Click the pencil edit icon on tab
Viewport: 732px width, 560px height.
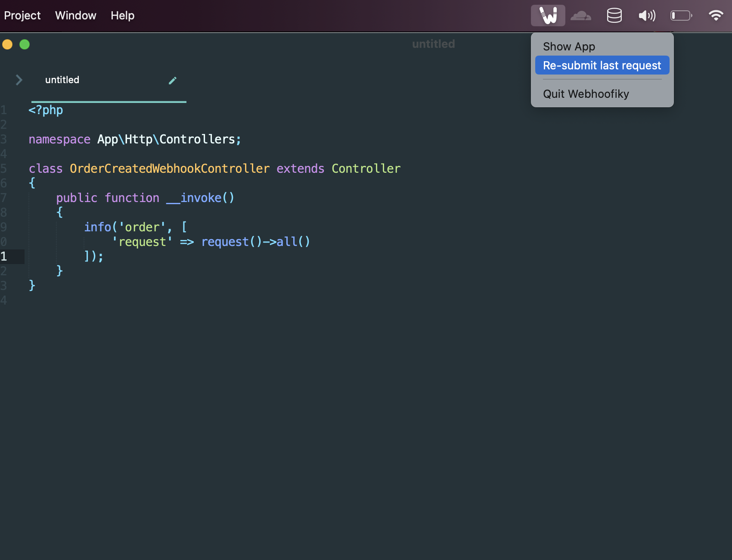173,81
